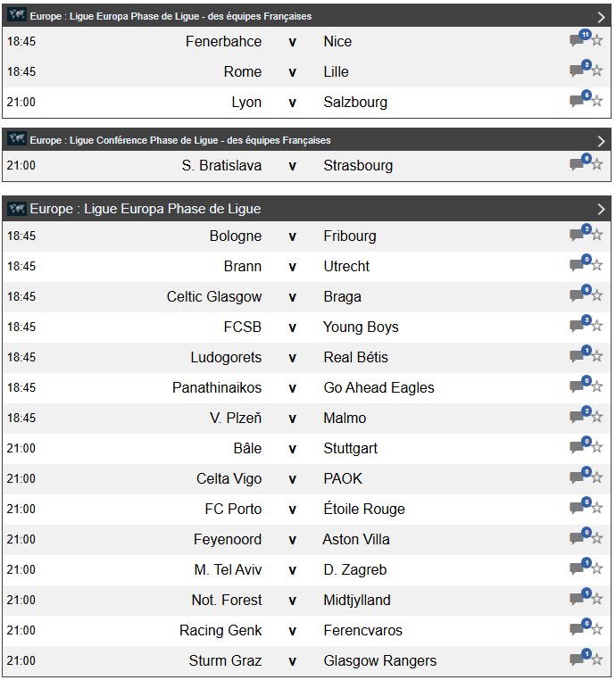Open comments for Feyenoord v Aston Villa

coord(578,539)
